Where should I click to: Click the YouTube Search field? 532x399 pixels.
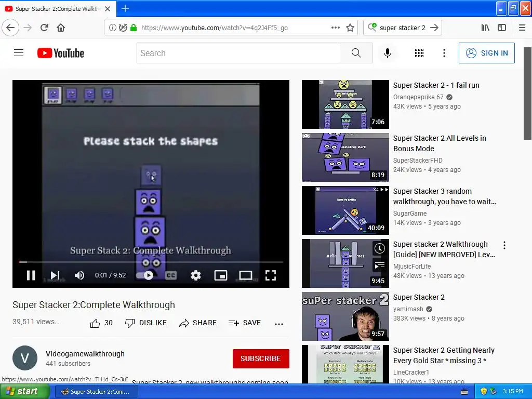point(238,53)
